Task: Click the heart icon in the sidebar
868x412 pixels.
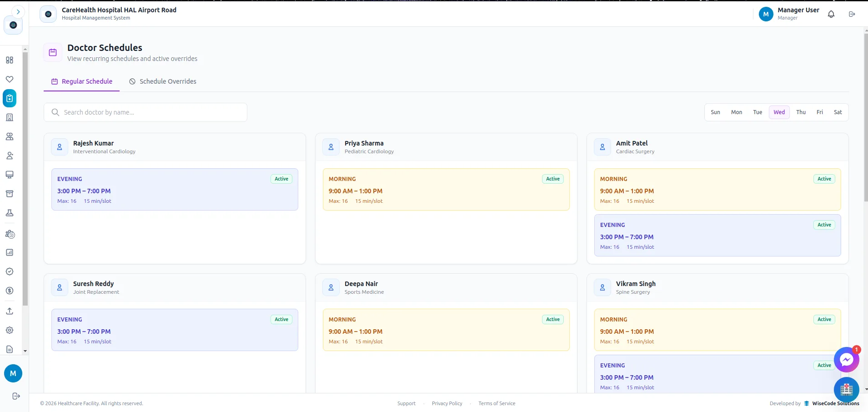Action: 10,79
